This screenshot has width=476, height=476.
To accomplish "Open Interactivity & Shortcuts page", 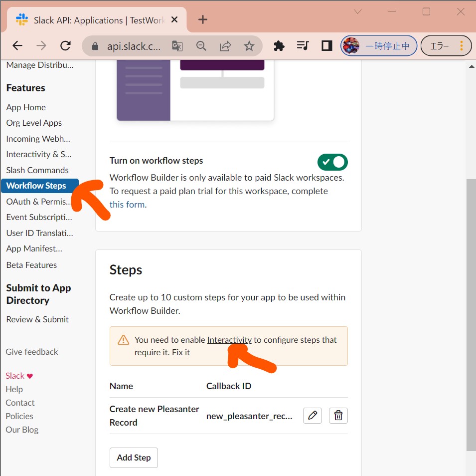I will click(39, 154).
